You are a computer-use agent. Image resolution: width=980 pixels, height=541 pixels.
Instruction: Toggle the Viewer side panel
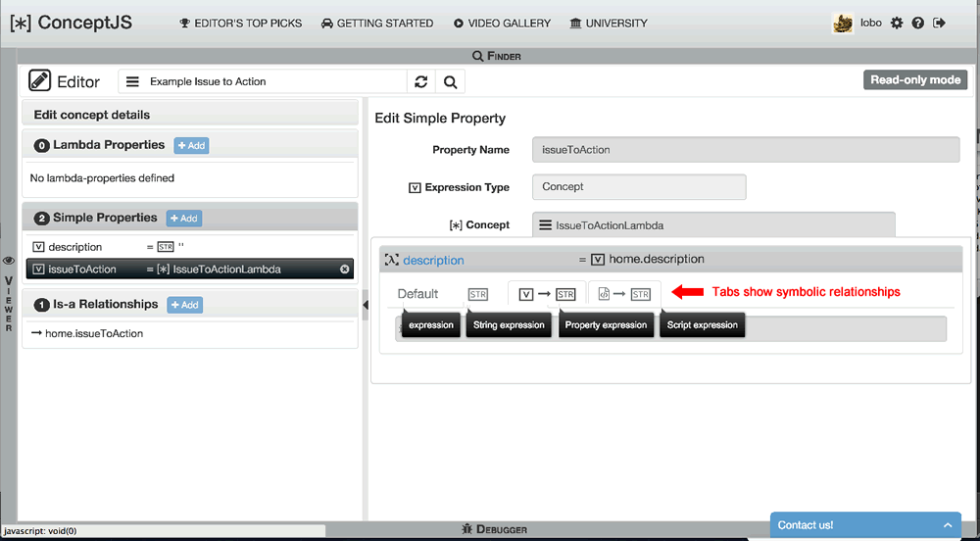pos(9,294)
